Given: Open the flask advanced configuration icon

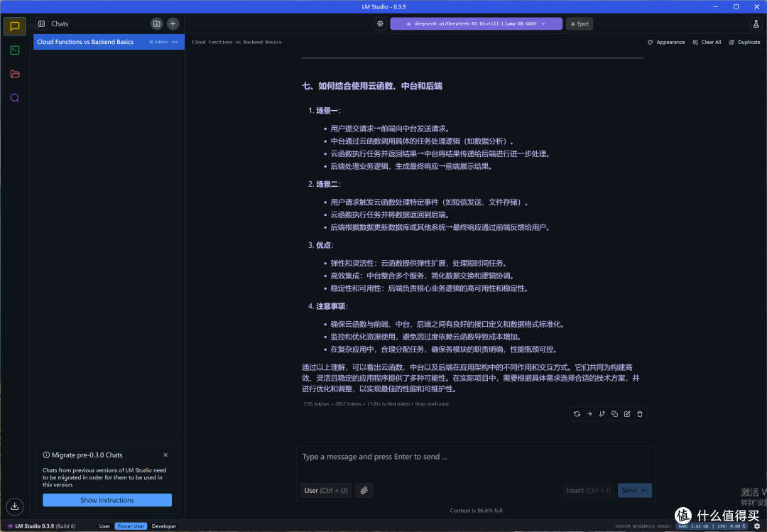Looking at the screenshot, I should pyautogui.click(x=756, y=23).
